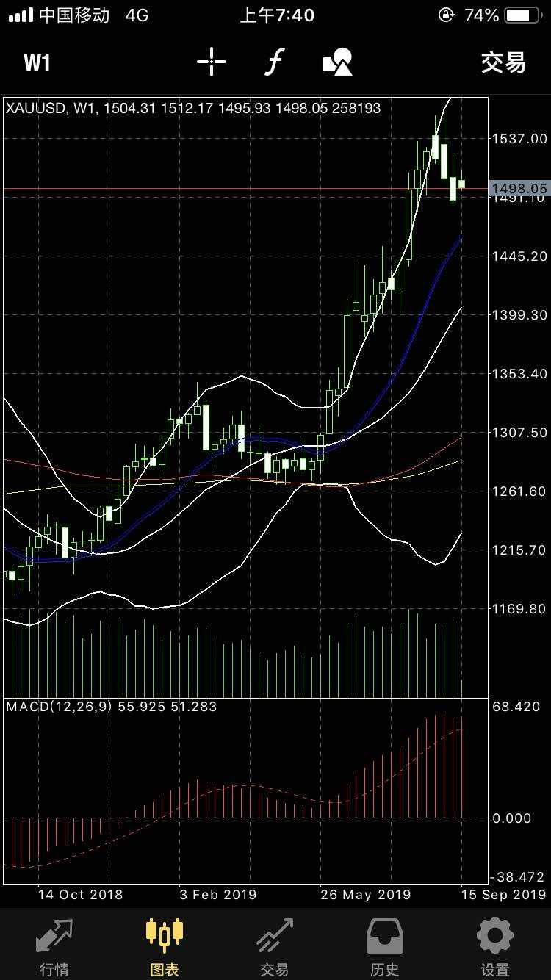
Task: Tap the 1215.70 price scale label
Action: [x=519, y=550]
